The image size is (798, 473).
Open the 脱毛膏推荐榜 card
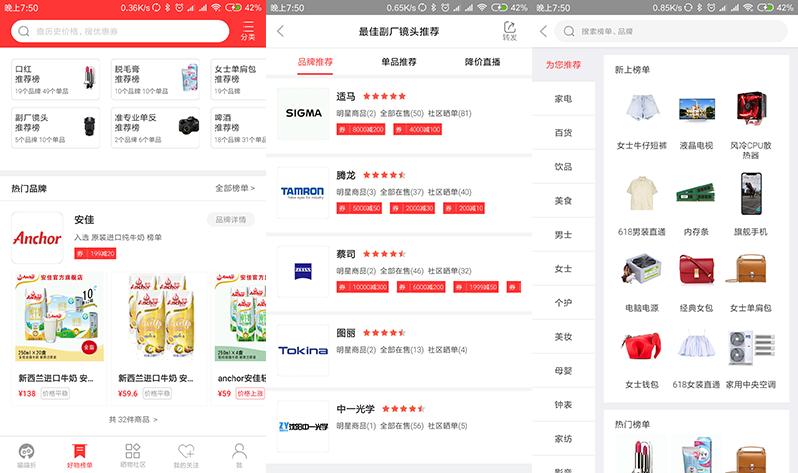pyautogui.click(x=155, y=79)
